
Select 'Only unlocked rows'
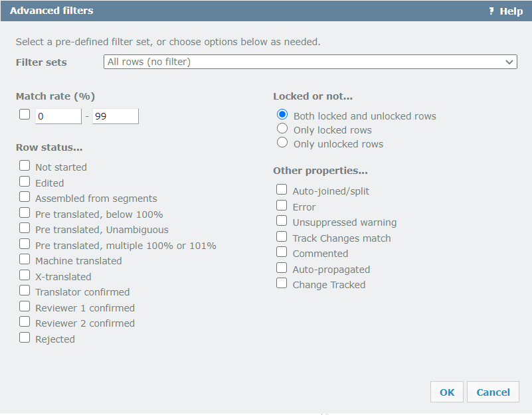(282, 142)
